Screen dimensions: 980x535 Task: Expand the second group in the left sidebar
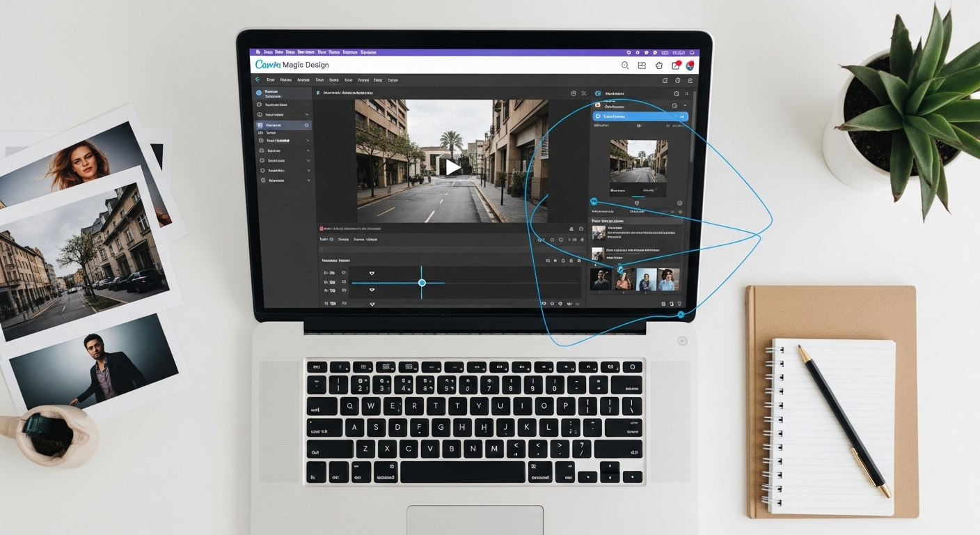pos(307,115)
